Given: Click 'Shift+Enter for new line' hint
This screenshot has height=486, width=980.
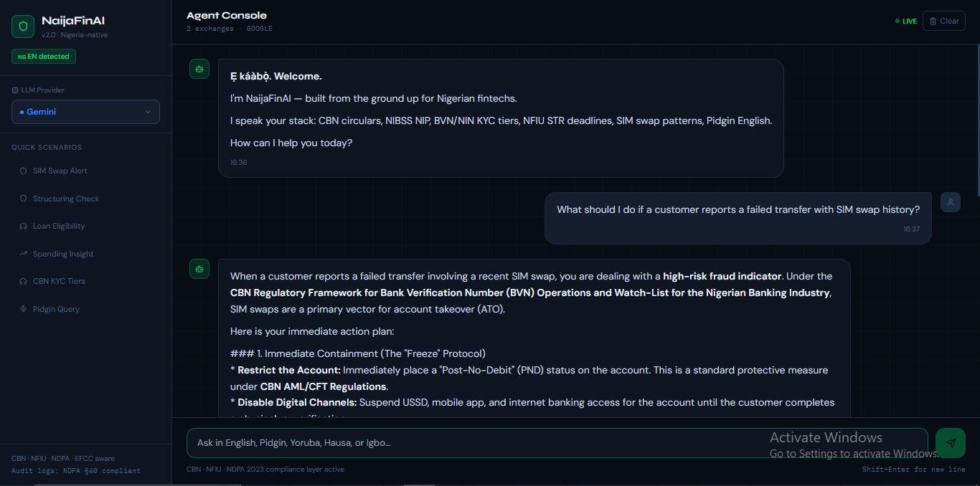Looking at the screenshot, I should tap(914, 470).
